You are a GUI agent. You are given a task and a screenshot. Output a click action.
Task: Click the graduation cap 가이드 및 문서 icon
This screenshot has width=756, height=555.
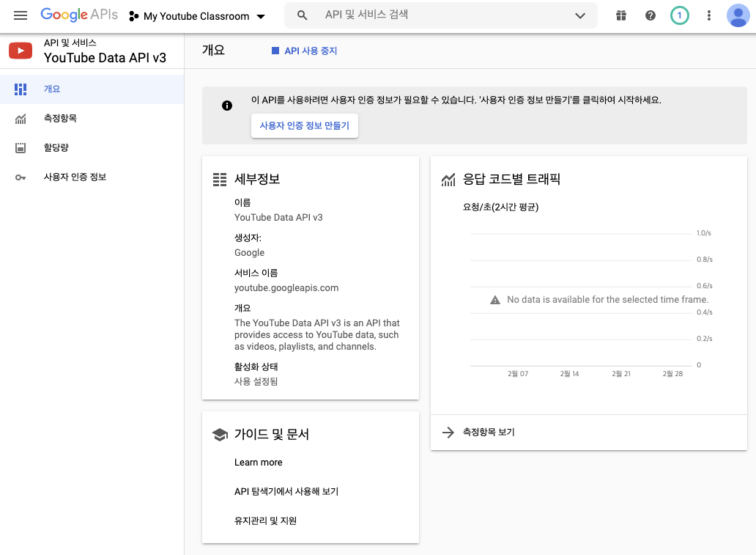click(x=220, y=434)
